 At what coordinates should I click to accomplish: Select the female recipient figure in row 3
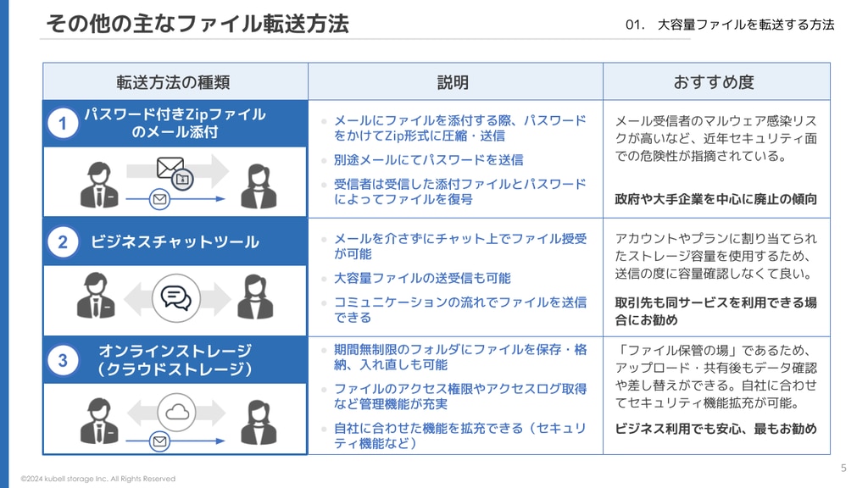[x=259, y=423]
